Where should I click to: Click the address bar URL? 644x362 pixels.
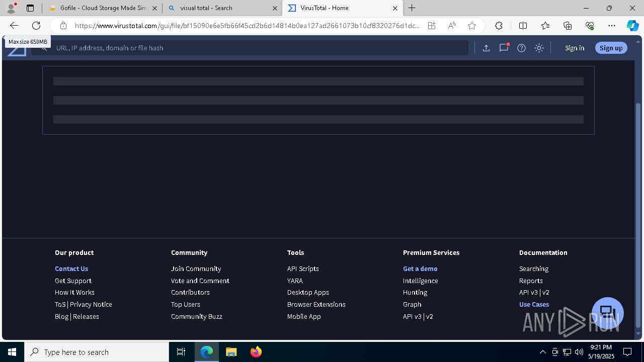coord(247,26)
